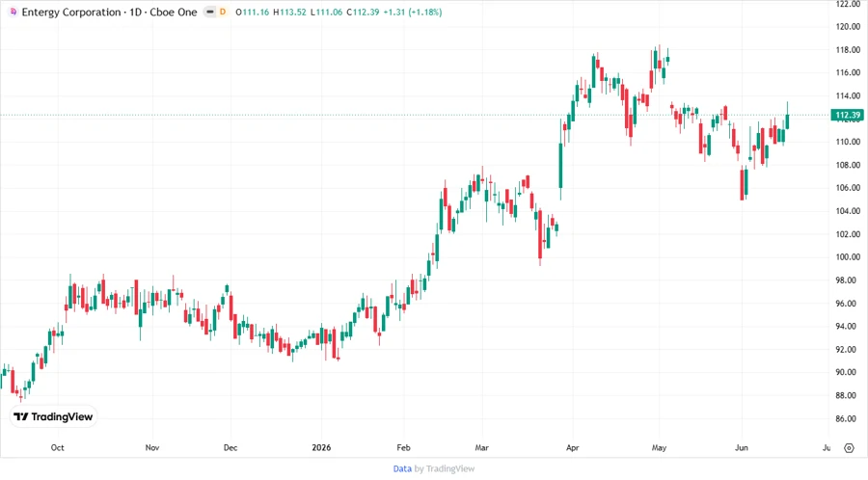The image size is (868, 480).
Task: Click the 114.00 price axis label
Action: 848,95
